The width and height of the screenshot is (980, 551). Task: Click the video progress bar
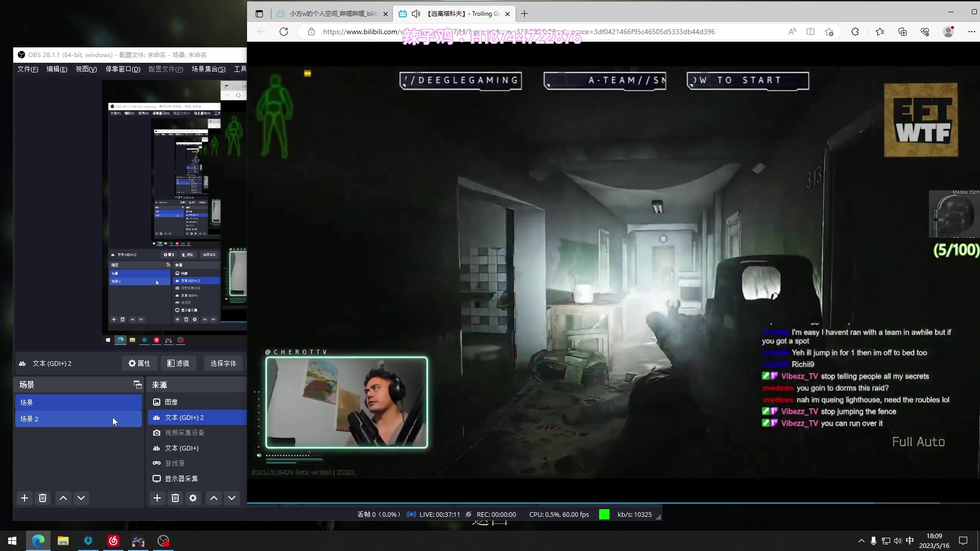[x=612, y=503]
